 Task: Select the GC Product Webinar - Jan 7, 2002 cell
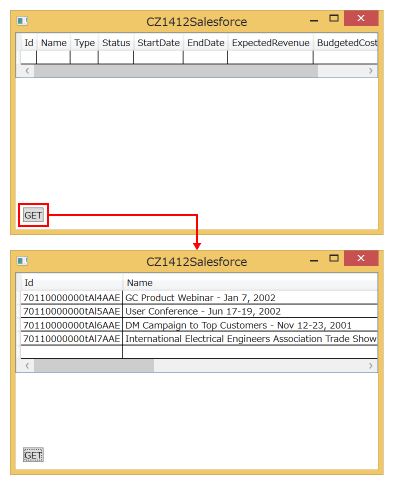click(250, 298)
